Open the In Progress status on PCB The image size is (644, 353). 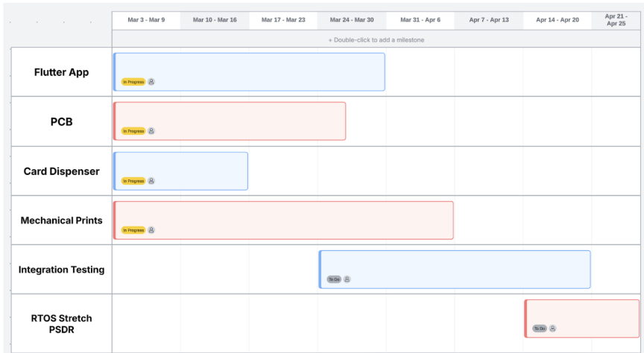pos(133,131)
